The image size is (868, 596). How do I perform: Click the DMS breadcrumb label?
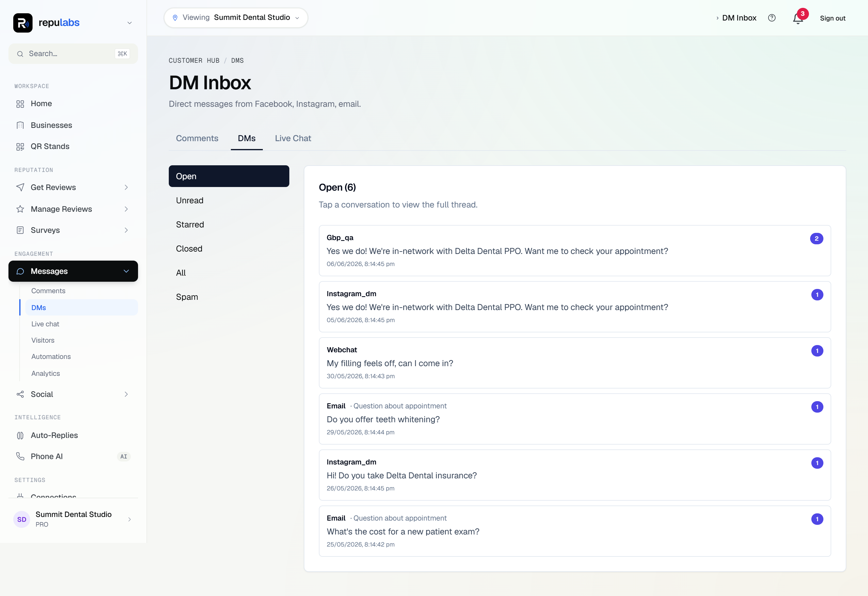tap(237, 61)
